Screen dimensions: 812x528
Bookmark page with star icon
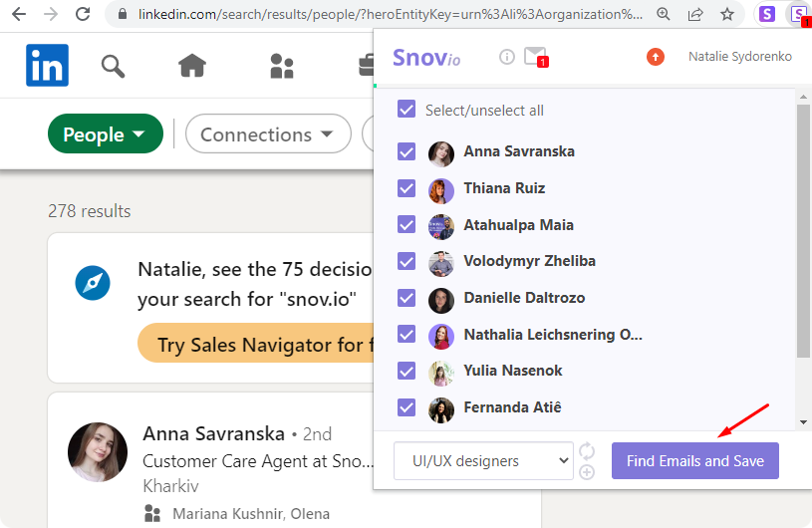click(x=727, y=14)
